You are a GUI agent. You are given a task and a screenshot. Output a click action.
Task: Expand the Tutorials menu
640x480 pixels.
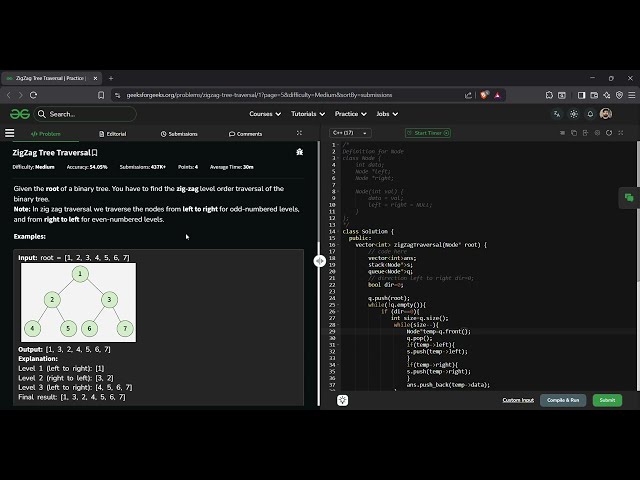308,114
